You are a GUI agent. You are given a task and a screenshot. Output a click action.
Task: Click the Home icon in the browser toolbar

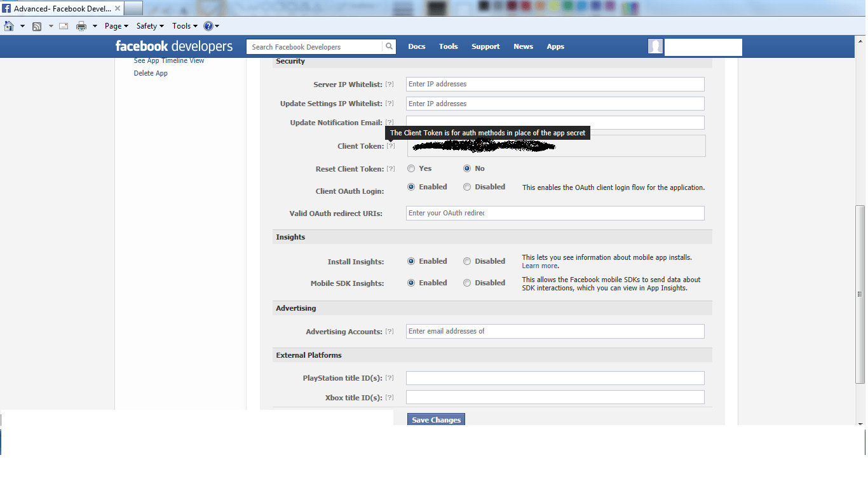click(9, 26)
